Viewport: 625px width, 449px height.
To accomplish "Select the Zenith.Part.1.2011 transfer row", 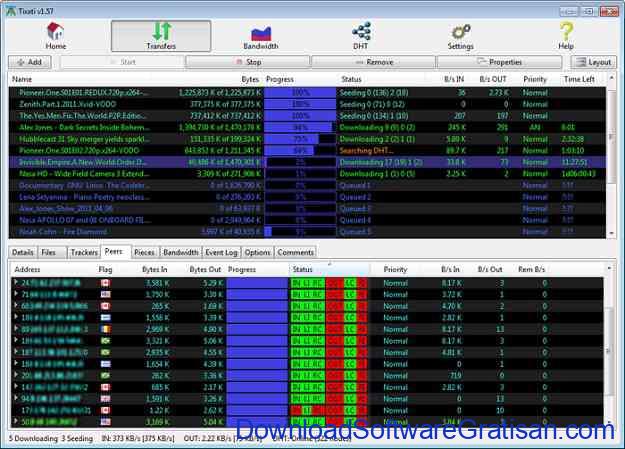I will 307,104.
